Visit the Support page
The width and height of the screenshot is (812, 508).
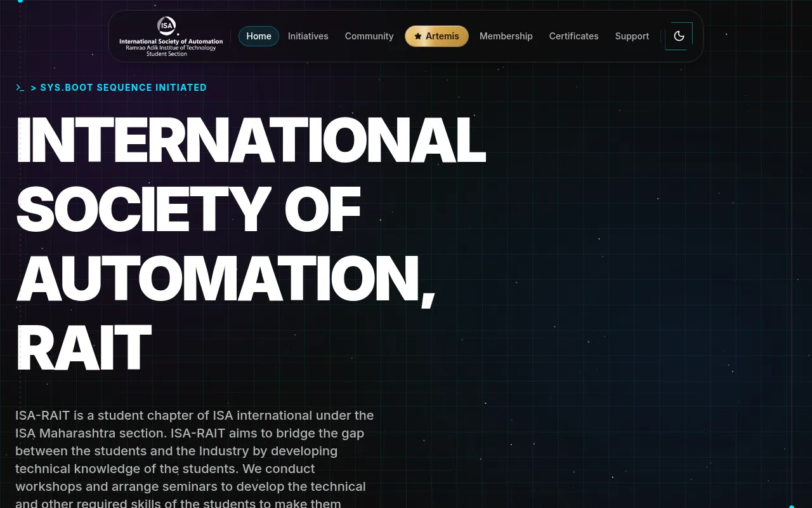click(x=632, y=36)
